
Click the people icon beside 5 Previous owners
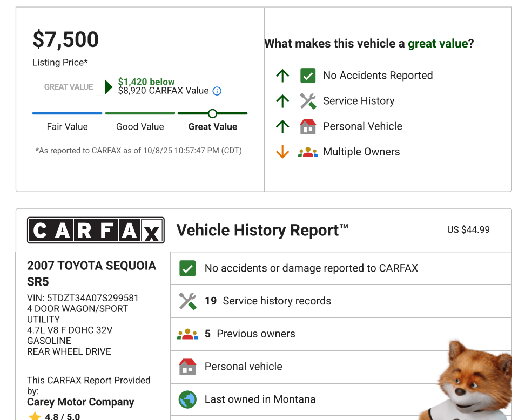coord(187,334)
